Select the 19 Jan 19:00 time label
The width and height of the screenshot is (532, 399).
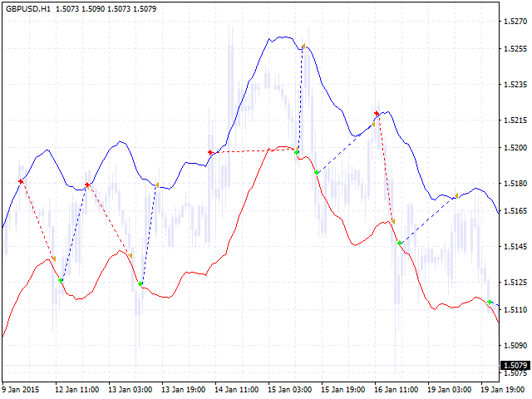[x=502, y=390]
